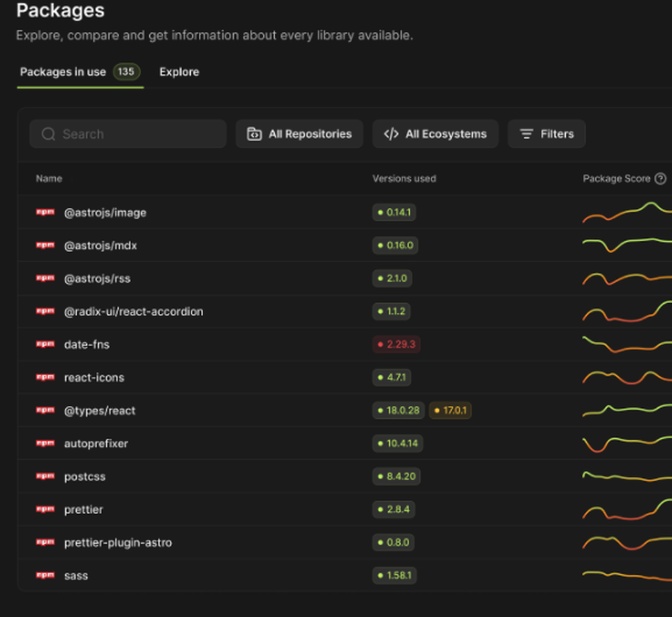Click the npm icon beside date-fns
The image size is (672, 617).
click(46, 344)
